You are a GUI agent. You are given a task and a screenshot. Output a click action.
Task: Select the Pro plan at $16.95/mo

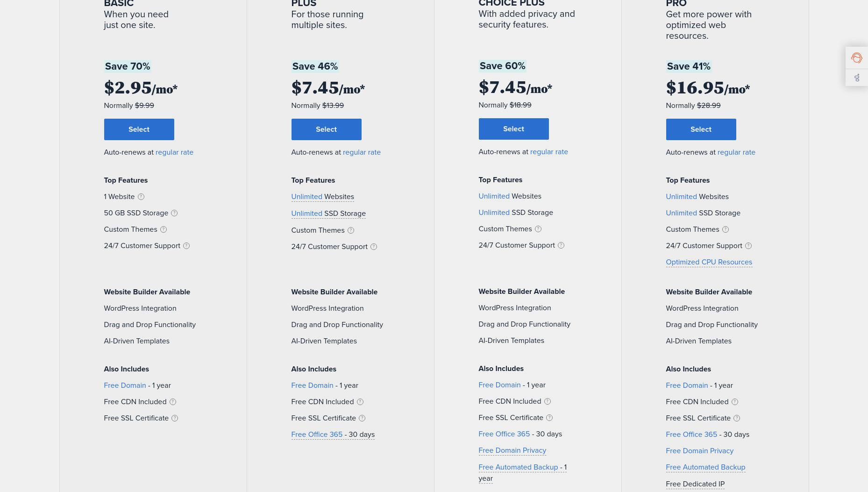[701, 129]
